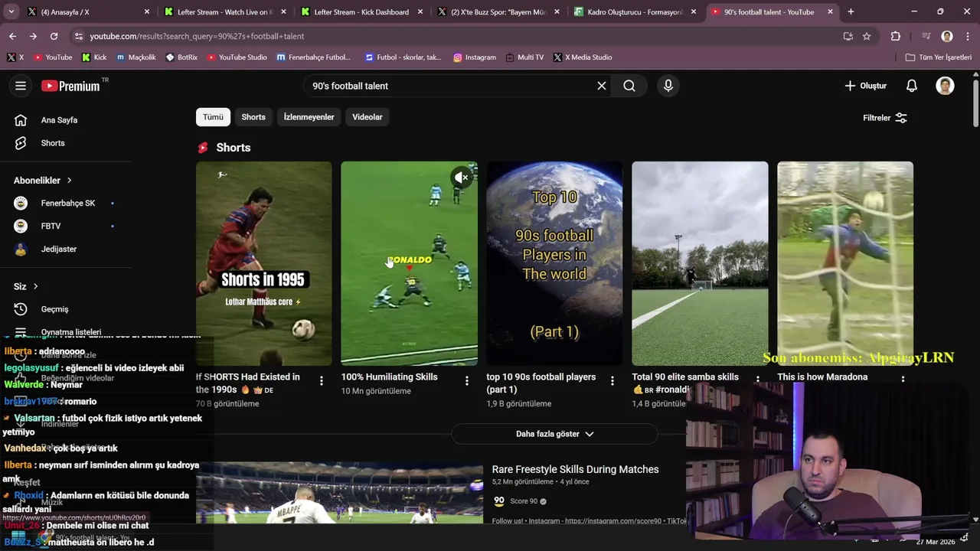Image resolution: width=980 pixels, height=551 pixels.
Task: Click the Oluştur create button
Action: [x=865, y=86]
